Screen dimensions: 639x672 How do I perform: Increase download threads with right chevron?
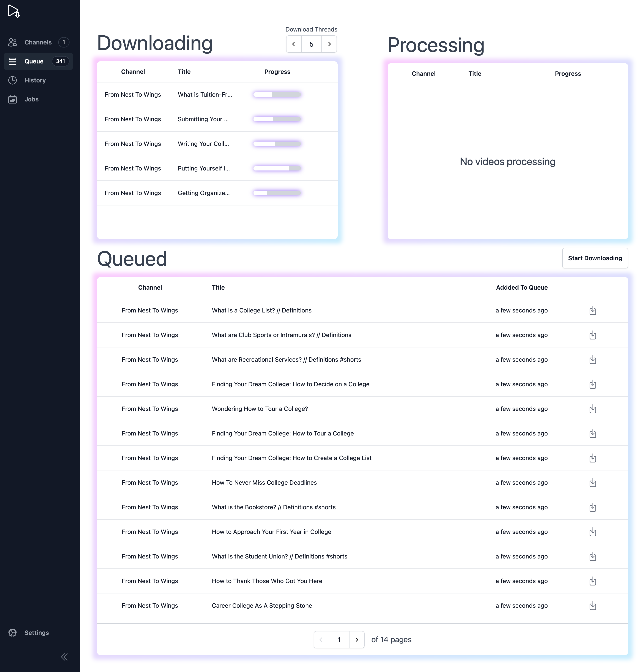[x=329, y=44]
